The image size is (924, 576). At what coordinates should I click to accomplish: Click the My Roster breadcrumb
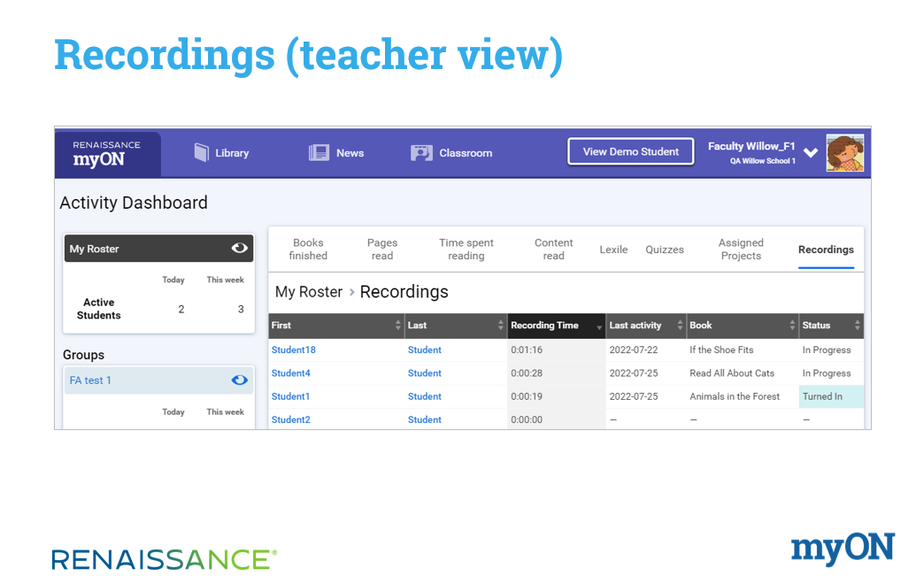309,292
